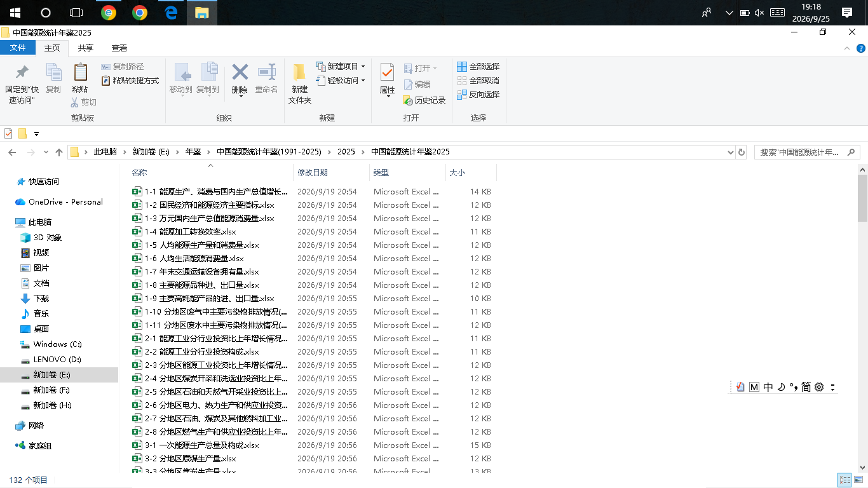Image resolution: width=868 pixels, height=488 pixels.
Task: Go up one folder level with the up arrow
Action: 59,152
